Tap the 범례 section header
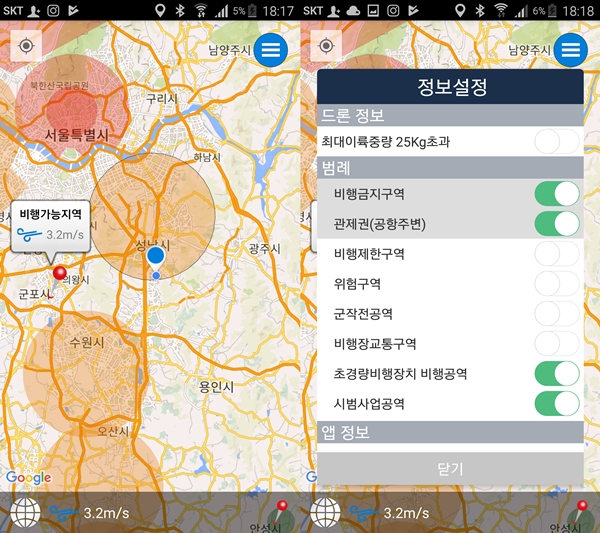 [450, 168]
